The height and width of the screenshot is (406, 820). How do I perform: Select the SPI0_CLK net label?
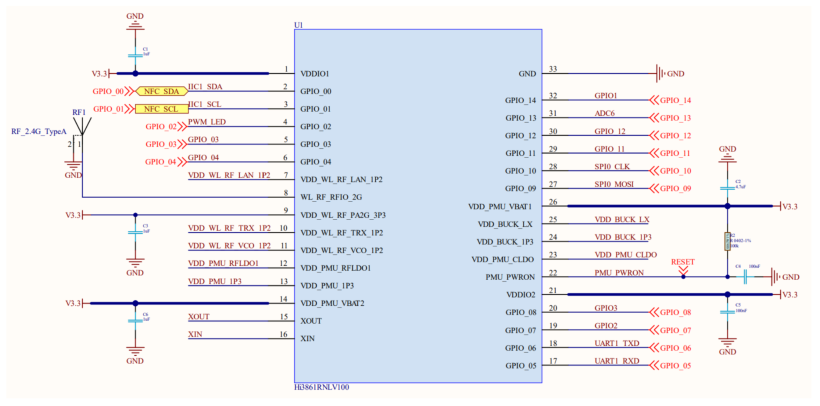(x=613, y=166)
